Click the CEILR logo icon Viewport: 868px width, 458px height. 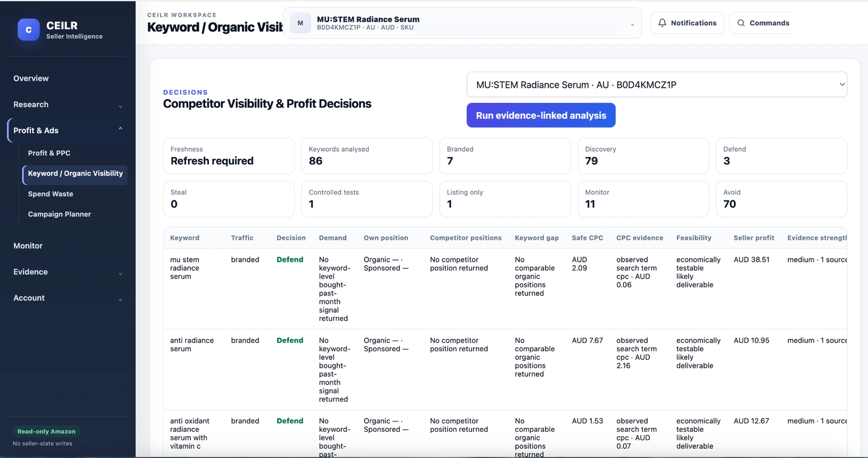28,30
